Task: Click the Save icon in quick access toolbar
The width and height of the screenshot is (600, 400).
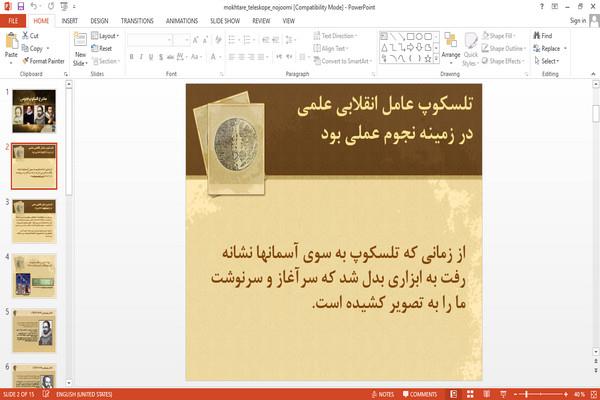Action: coord(21,6)
